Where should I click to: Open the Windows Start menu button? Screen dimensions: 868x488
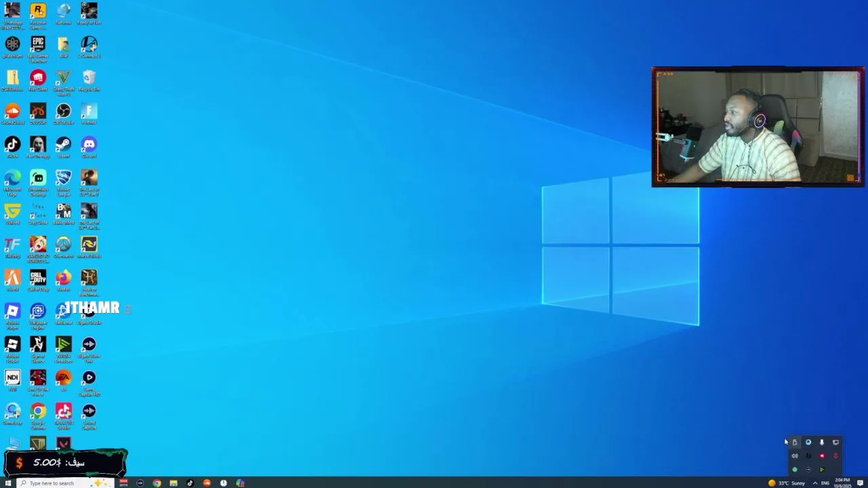point(8,483)
